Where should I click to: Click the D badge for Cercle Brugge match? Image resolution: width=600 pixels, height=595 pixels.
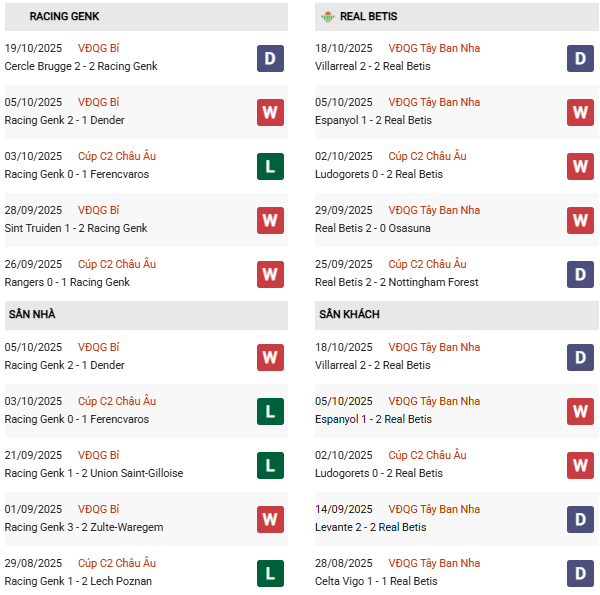point(270,58)
